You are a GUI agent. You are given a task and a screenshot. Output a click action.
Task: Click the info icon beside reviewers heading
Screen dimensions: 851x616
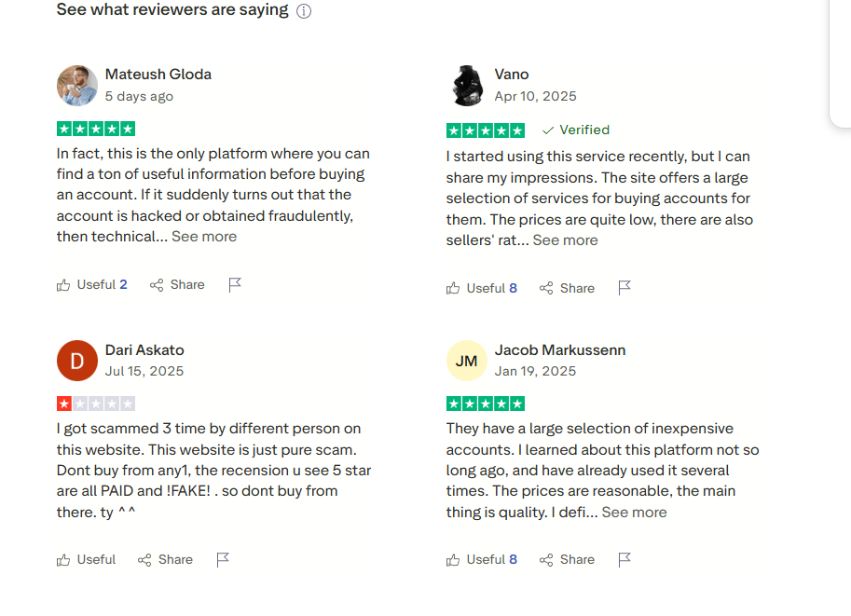coord(304,11)
